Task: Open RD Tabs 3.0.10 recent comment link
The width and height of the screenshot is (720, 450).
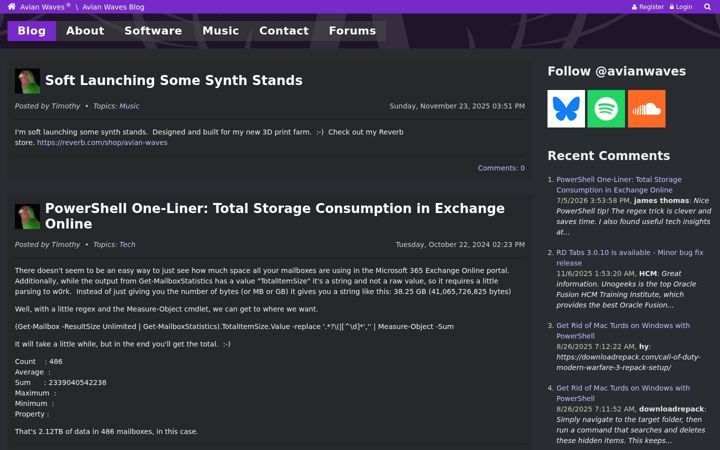Action: (630, 258)
